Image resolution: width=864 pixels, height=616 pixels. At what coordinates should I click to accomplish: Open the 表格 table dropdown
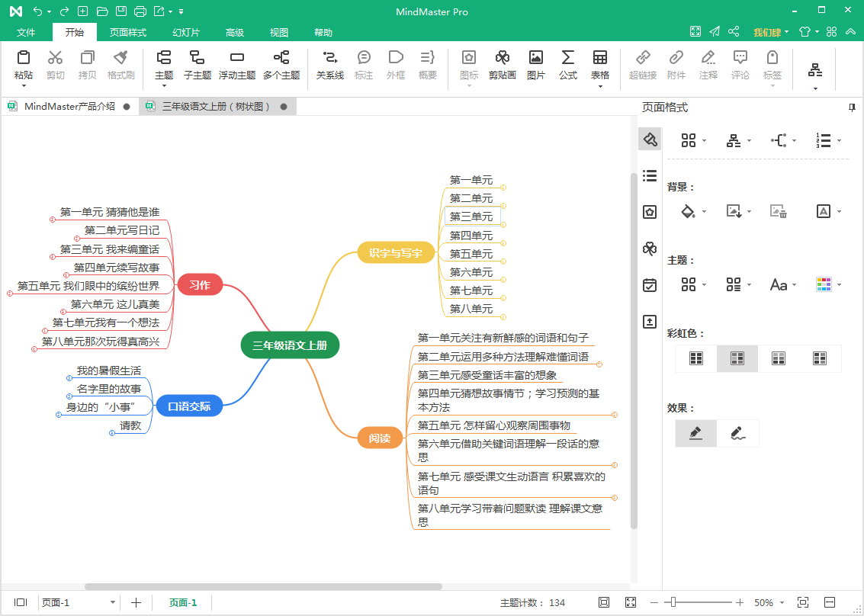coord(600,86)
